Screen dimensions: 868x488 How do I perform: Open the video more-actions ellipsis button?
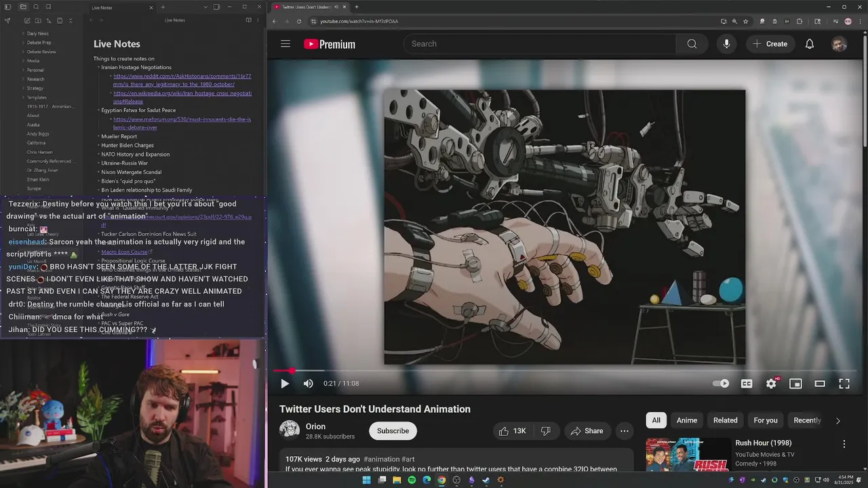pos(625,431)
